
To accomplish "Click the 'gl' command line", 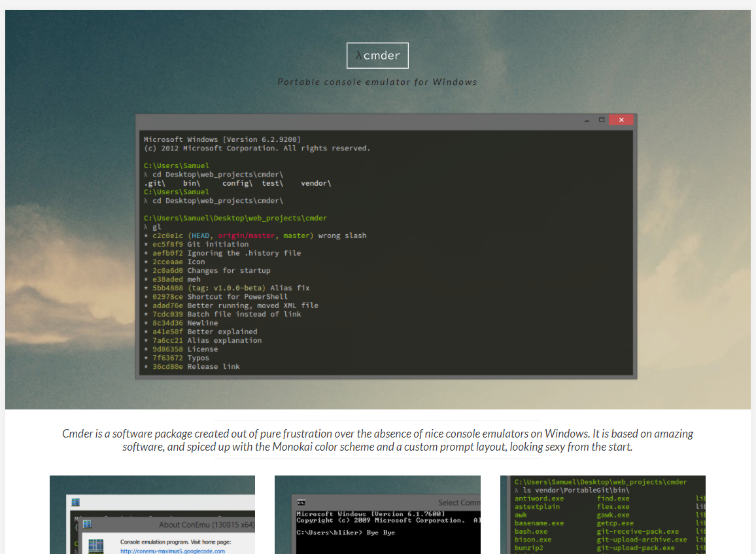I will tap(152, 227).
